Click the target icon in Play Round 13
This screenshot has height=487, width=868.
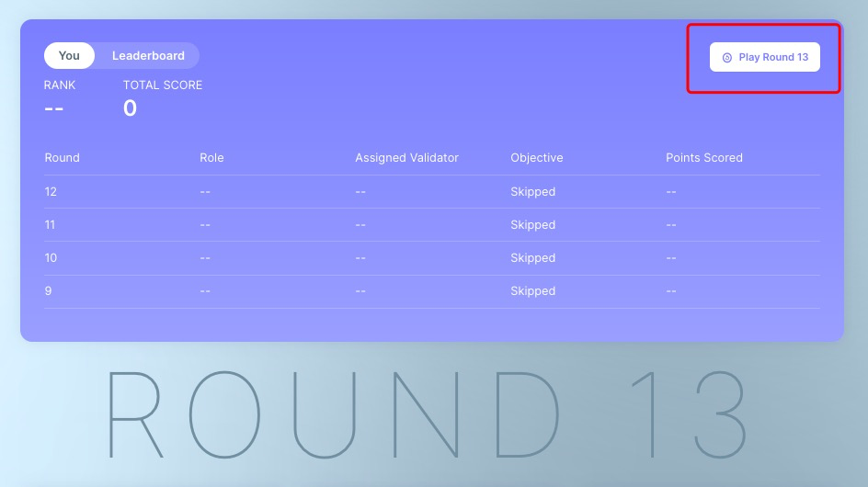click(726, 57)
